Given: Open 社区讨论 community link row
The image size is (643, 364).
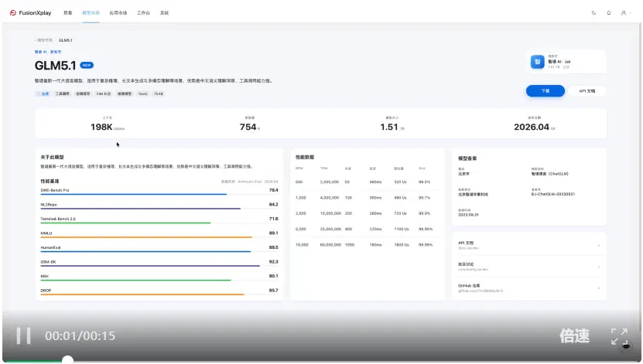Looking at the screenshot, I should coord(528,267).
